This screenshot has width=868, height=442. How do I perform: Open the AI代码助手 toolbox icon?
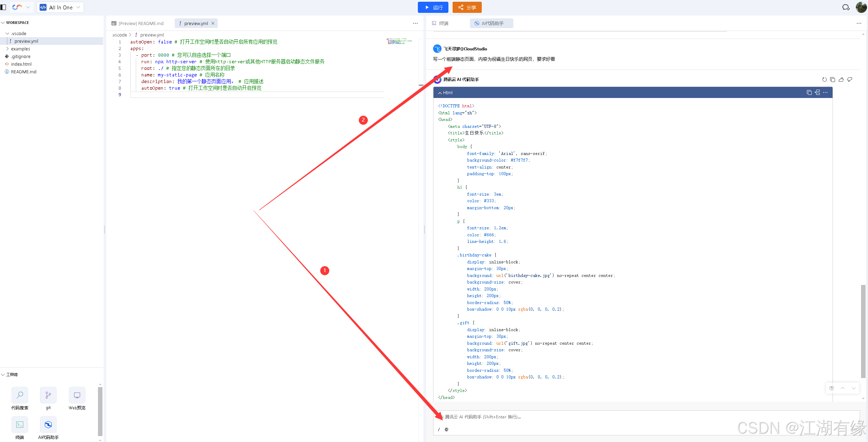[48, 425]
